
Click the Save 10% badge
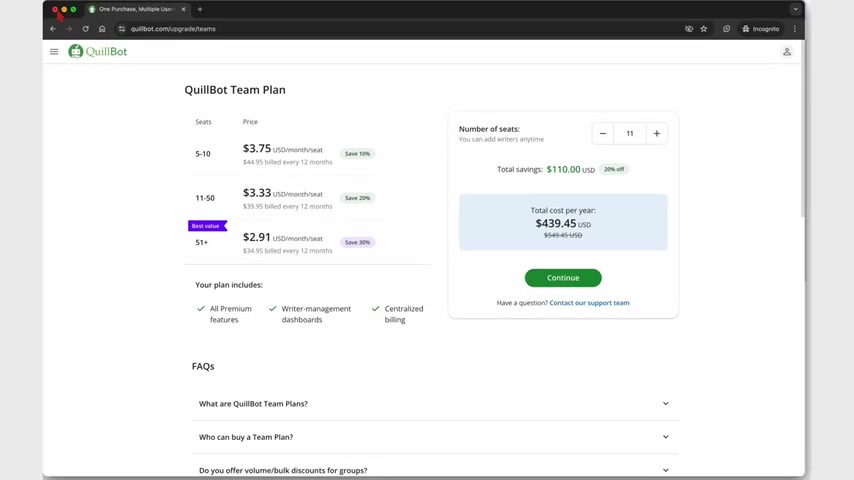357,154
